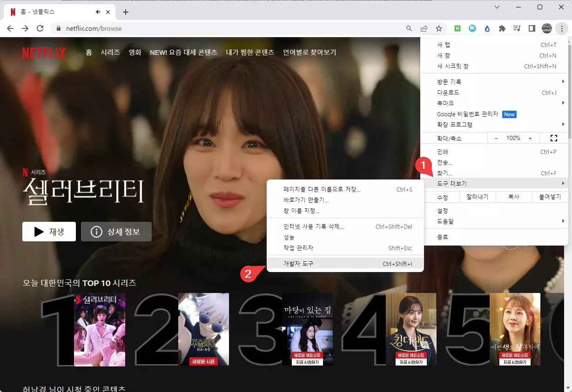Open the rank 4 킹더랜드 thumbnail
The height and width of the screenshot is (392, 572).
point(411,330)
